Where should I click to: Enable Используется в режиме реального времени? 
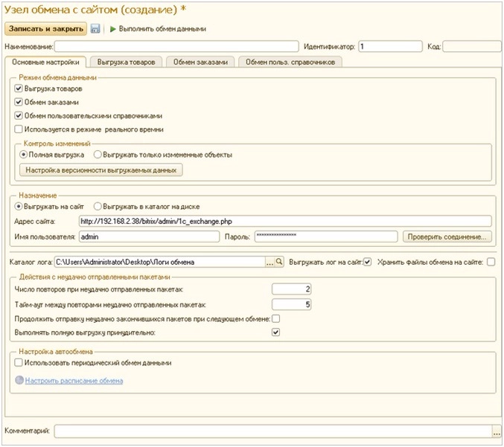click(18, 129)
